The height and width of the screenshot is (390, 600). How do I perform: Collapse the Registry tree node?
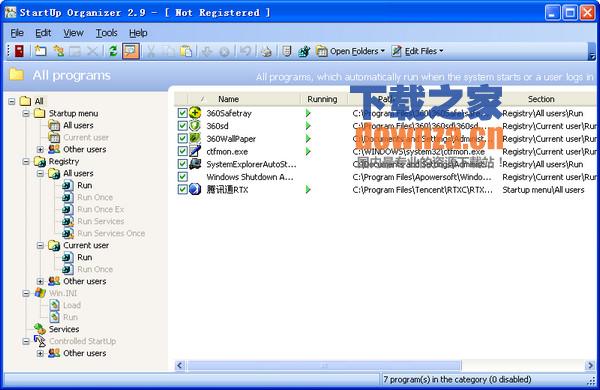26,162
